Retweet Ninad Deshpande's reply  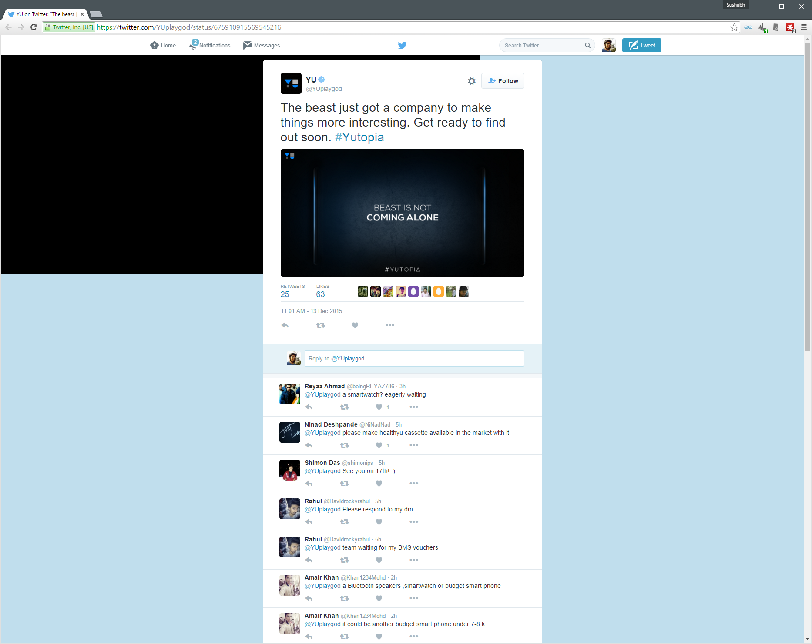(344, 445)
